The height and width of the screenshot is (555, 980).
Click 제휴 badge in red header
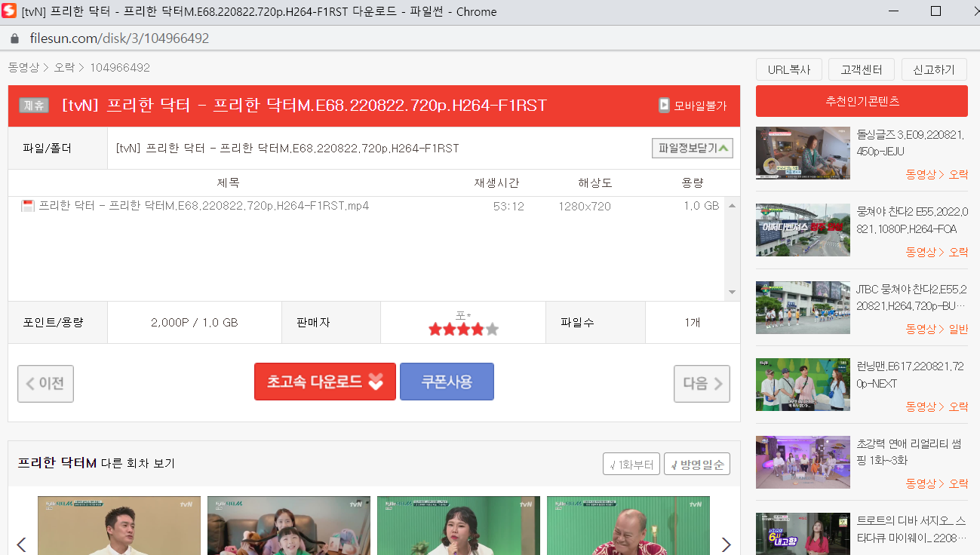(x=34, y=106)
